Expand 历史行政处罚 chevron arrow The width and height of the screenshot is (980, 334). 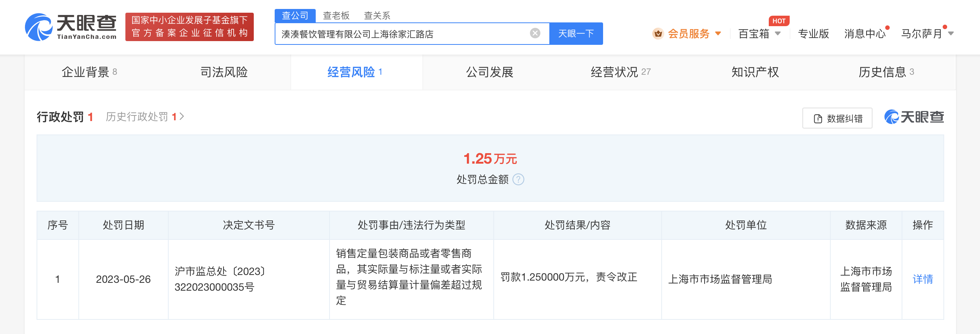pyautogui.click(x=182, y=117)
